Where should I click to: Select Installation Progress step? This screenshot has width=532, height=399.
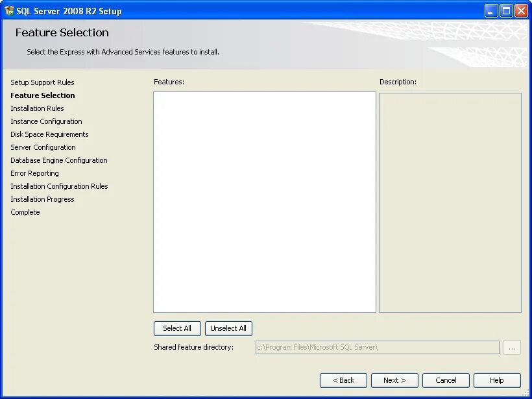click(42, 199)
